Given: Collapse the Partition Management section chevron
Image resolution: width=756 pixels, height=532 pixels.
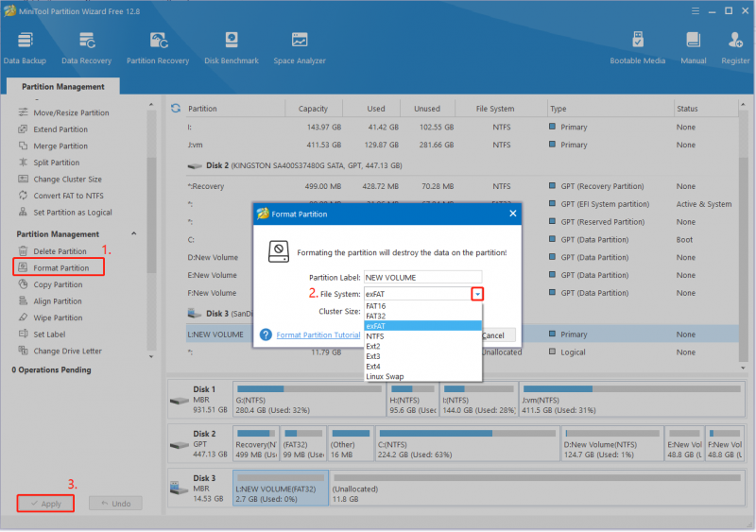Looking at the screenshot, I should 134,234.
